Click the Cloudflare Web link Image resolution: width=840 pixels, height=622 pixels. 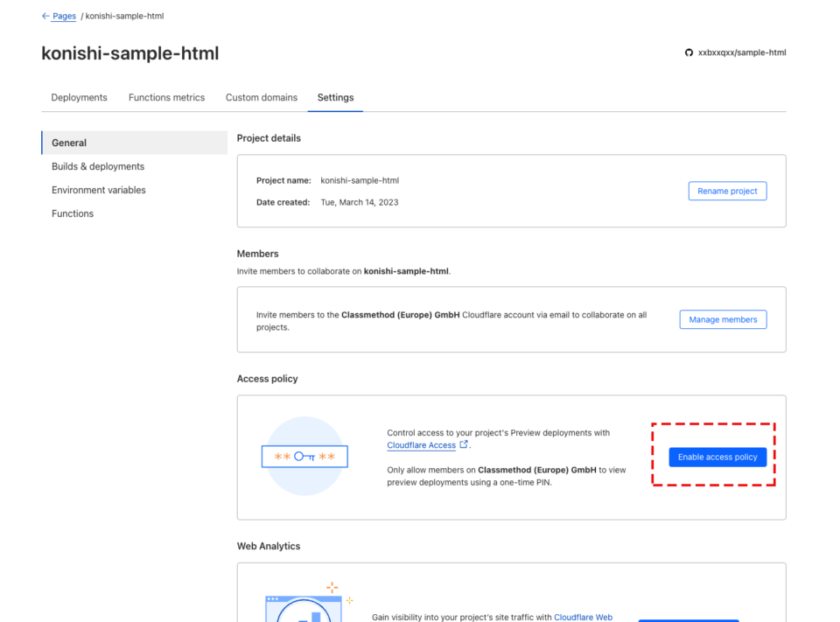[584, 617]
